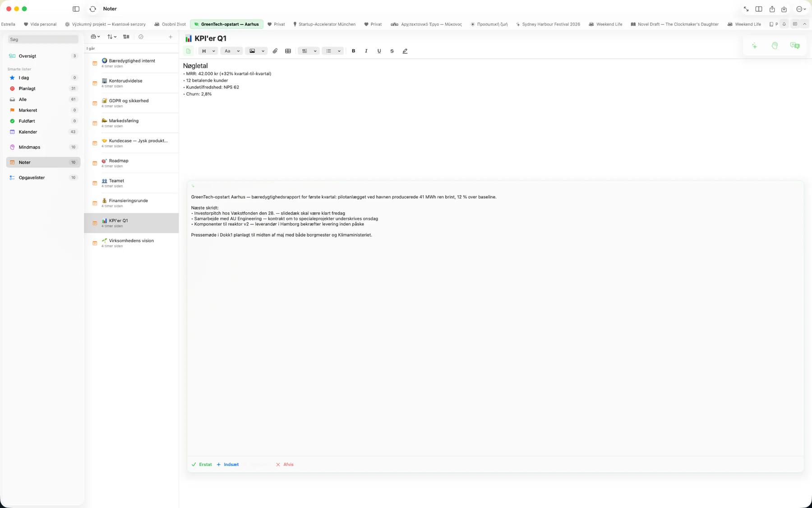Toggle bold formatting
Image resolution: width=812 pixels, height=508 pixels.
point(353,51)
